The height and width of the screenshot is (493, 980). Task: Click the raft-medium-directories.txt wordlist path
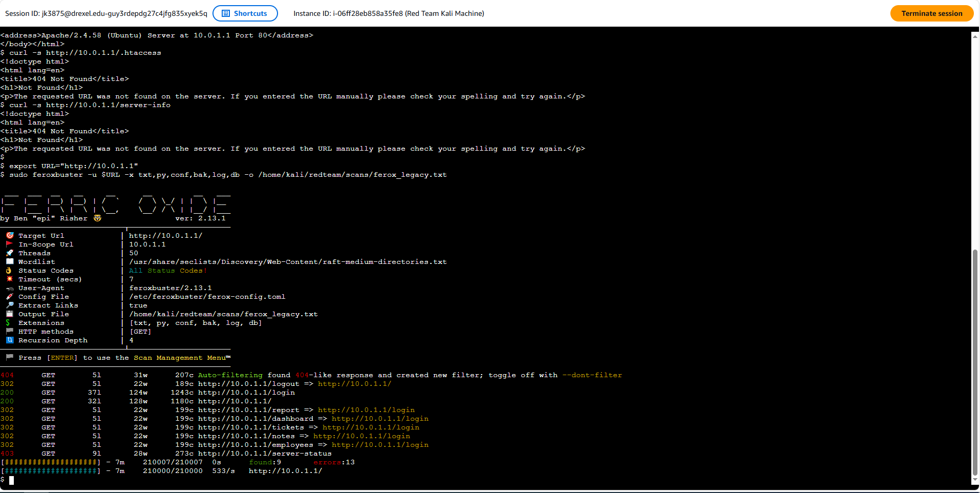[288, 261]
